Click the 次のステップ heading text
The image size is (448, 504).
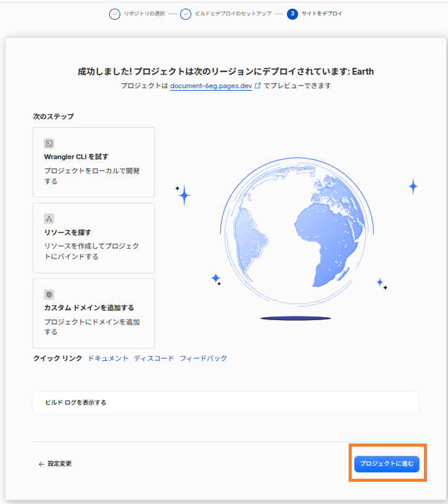pyautogui.click(x=54, y=117)
